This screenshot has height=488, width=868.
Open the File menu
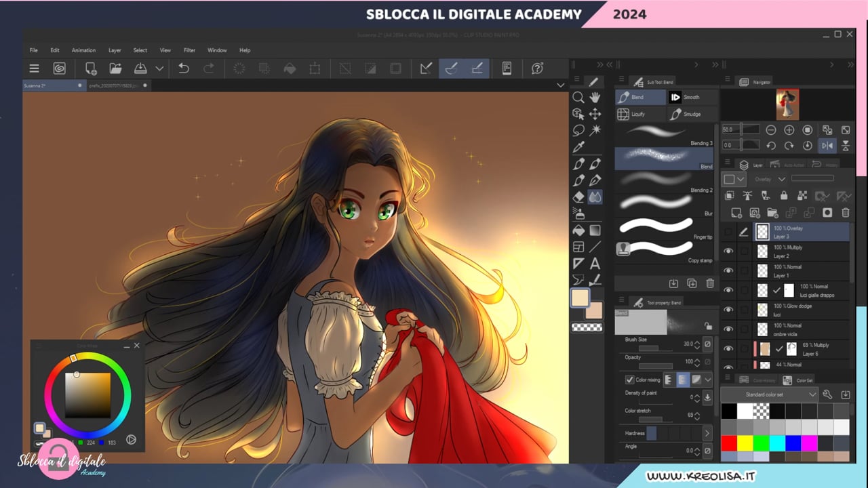33,50
